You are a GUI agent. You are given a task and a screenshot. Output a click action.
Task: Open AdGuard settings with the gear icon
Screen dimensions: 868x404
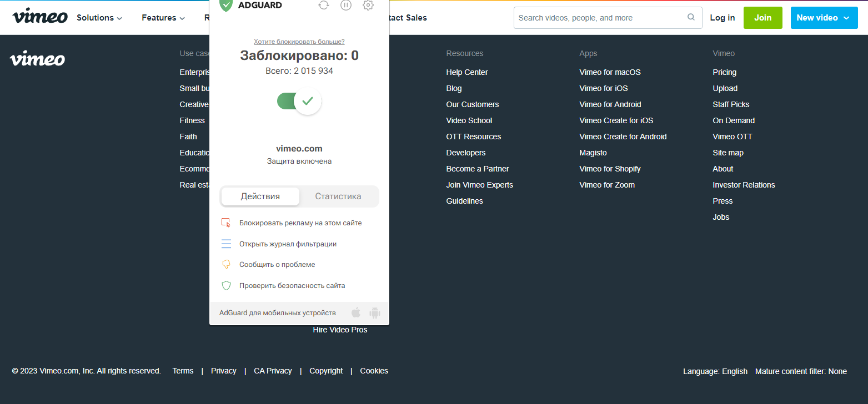coord(368,6)
